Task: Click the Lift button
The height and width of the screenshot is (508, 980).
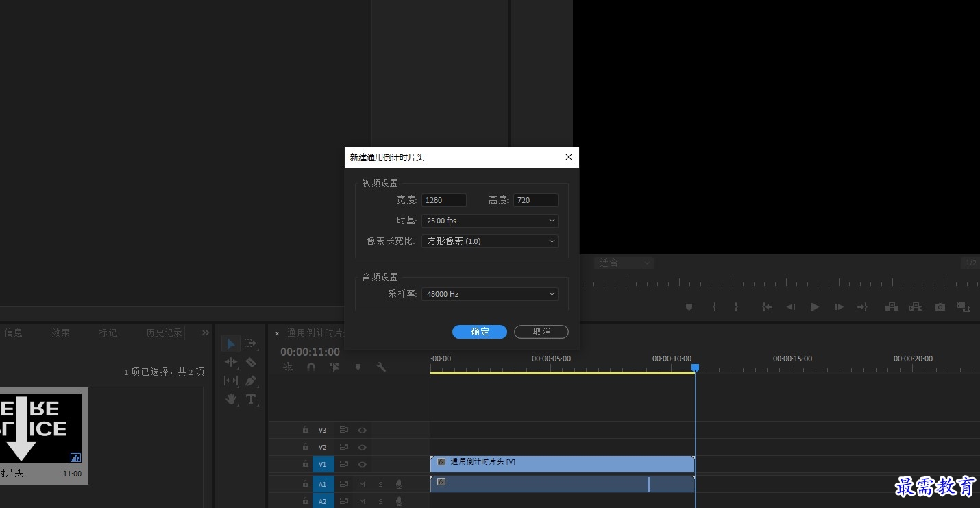Action: (x=892, y=307)
